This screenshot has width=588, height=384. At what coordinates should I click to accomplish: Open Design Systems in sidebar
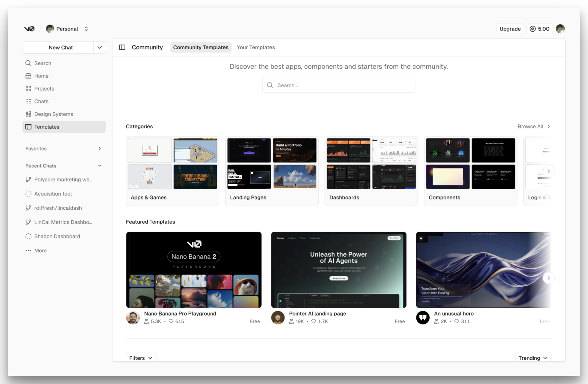pos(53,114)
